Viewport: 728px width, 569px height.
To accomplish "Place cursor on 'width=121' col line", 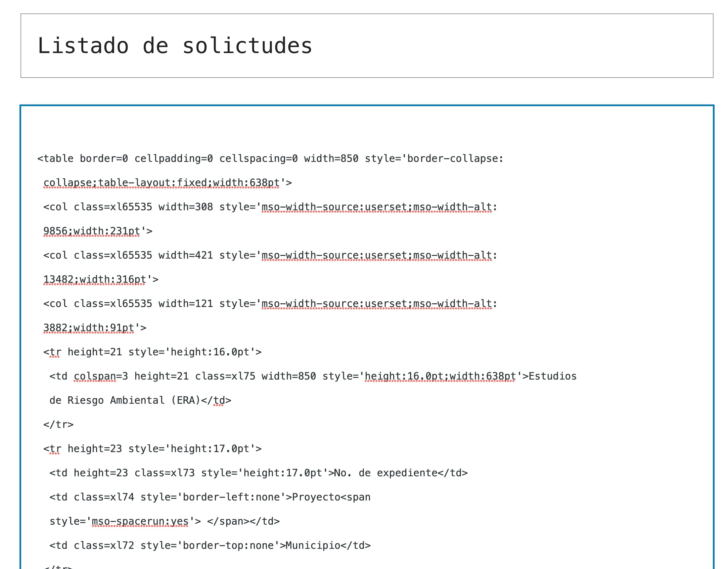I will [x=270, y=304].
